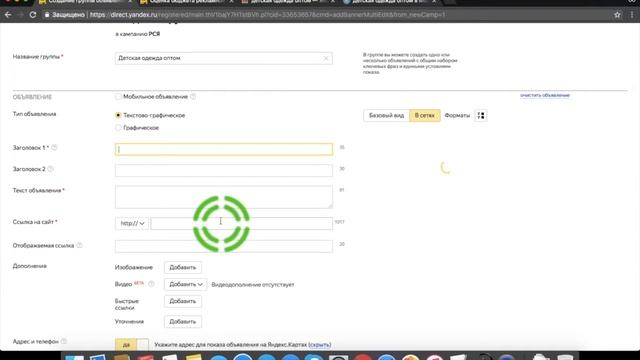Viewport: 640px width, 360px height.
Task: Switch preview to 'Базовый вид'
Action: click(x=386, y=116)
